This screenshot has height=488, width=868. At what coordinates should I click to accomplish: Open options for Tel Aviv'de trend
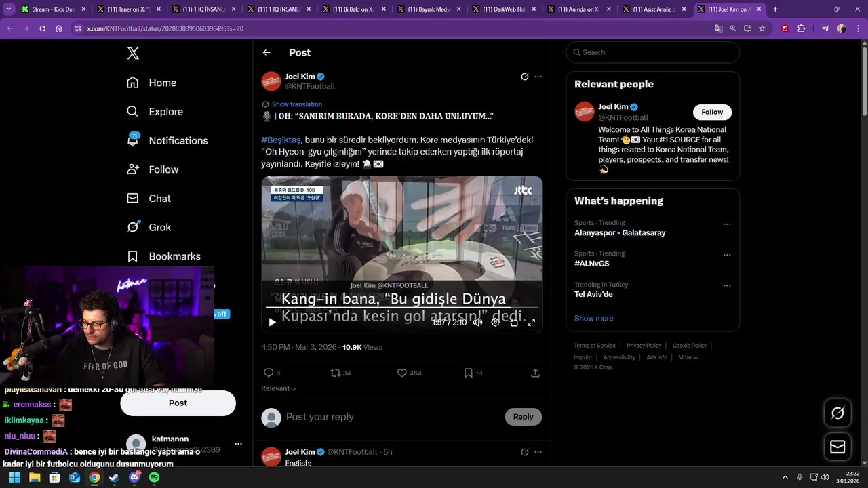click(x=727, y=286)
